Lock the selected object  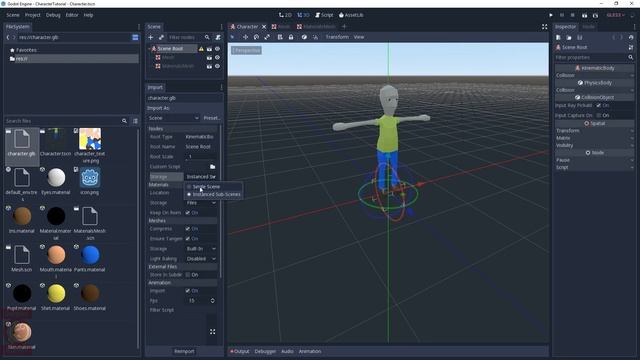(x=291, y=37)
